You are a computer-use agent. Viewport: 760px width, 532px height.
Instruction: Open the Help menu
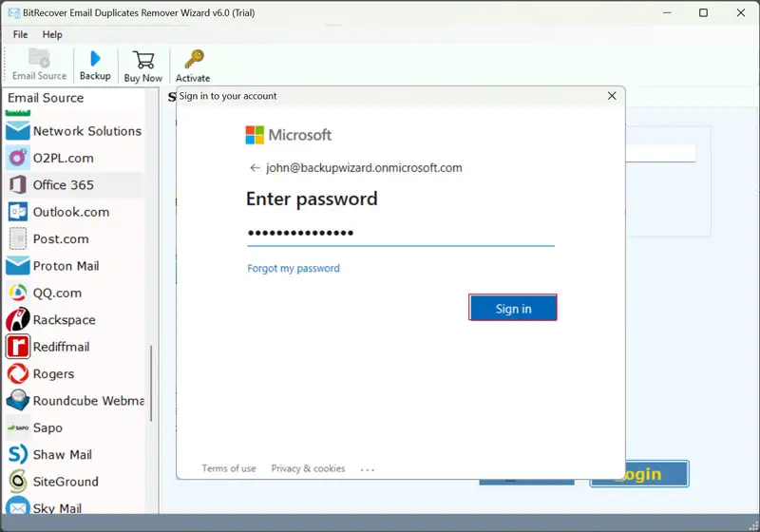[52, 34]
